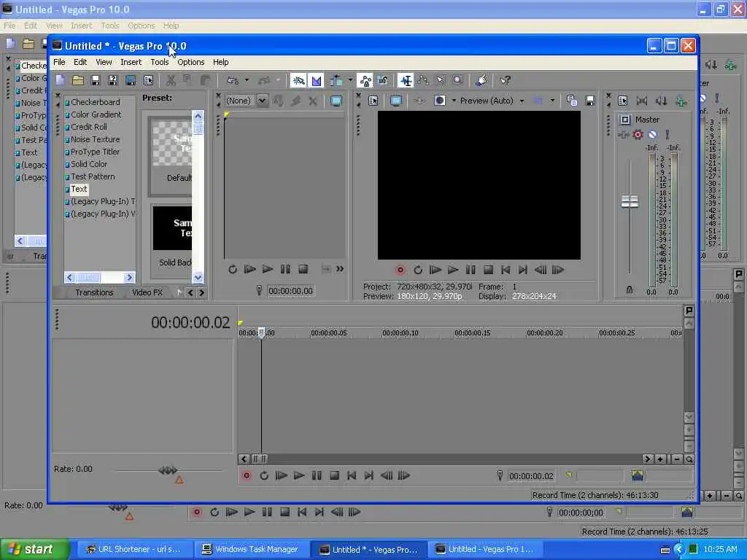Click the New project icon in main toolbar
The image size is (747, 560).
point(61,80)
